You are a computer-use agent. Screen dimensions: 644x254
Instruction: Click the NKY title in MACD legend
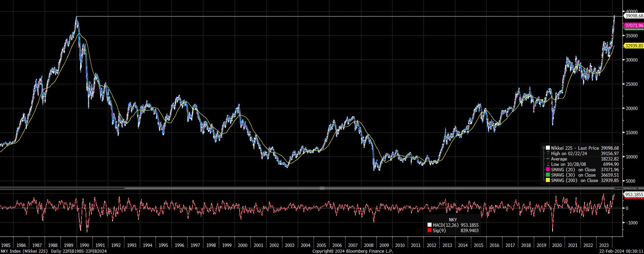coord(453,220)
